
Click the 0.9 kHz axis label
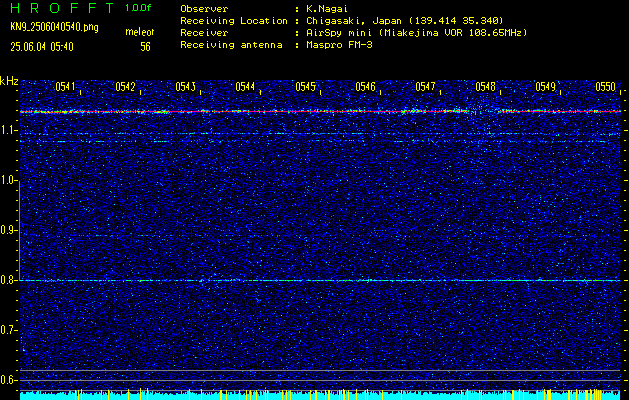8,230
